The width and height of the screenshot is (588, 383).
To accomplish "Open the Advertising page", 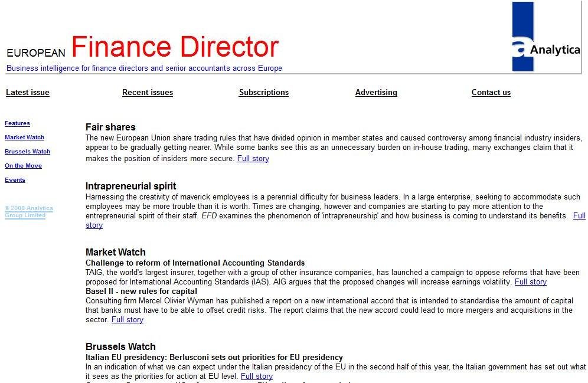I will (x=376, y=93).
